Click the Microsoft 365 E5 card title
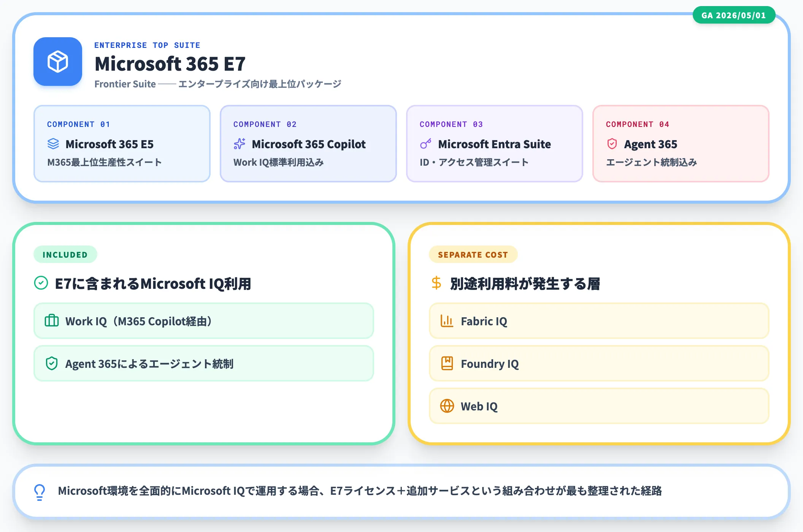The image size is (803, 532). [109, 144]
